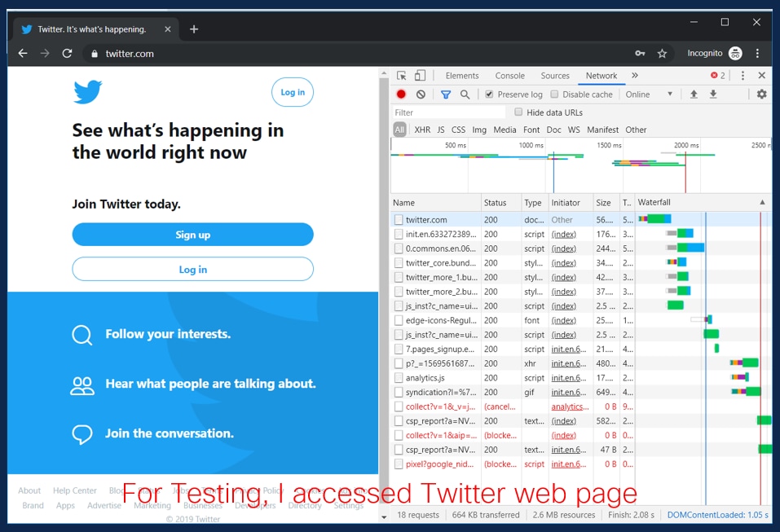
Task: Sort requests by the Size column
Action: point(606,202)
